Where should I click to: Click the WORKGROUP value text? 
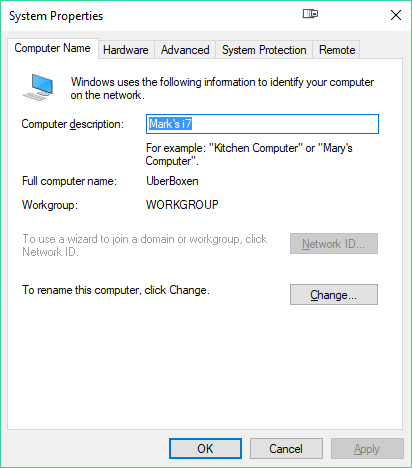click(182, 205)
